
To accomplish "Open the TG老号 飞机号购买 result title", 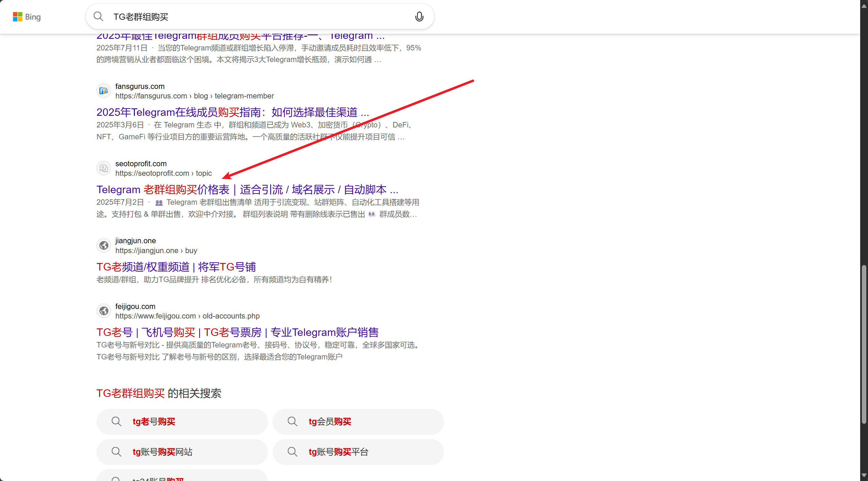I will point(237,332).
